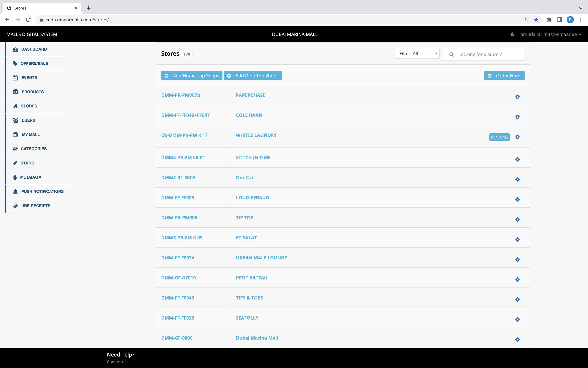Expand the pmudaliar.mits@emaar.ae account menu
Image resolution: width=588 pixels, height=368 pixels.
(x=551, y=34)
